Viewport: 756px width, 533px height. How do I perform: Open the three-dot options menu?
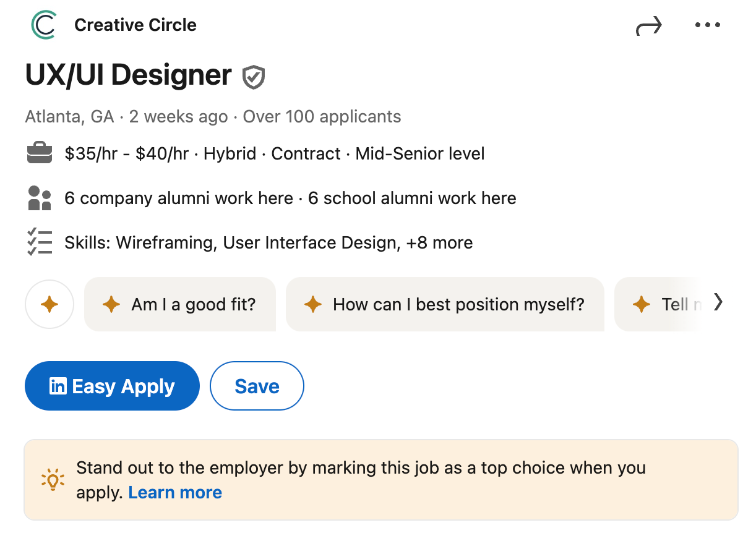(x=708, y=25)
